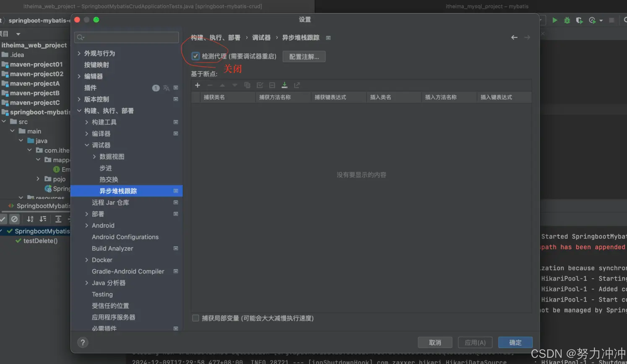Enable the 捕获局部变量 checkbox
The image size is (627, 364).
pyautogui.click(x=196, y=318)
